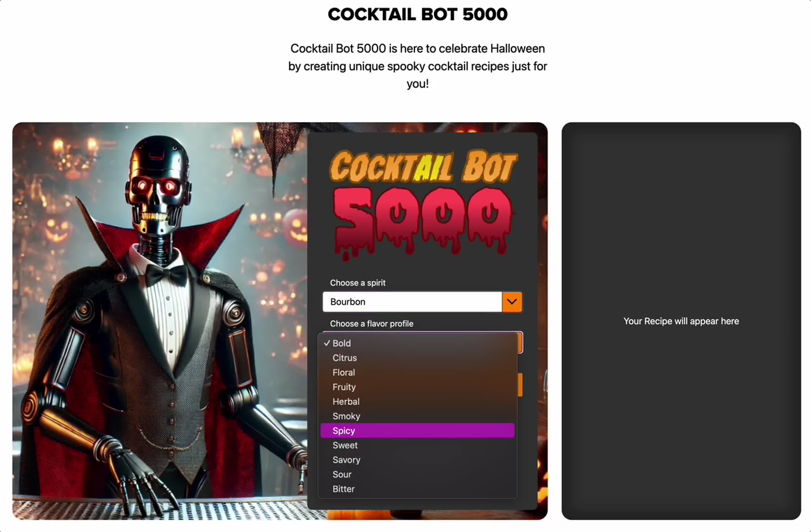Click the Choose a flavor profile label
Viewport: 811px width, 532px height.
click(x=371, y=324)
